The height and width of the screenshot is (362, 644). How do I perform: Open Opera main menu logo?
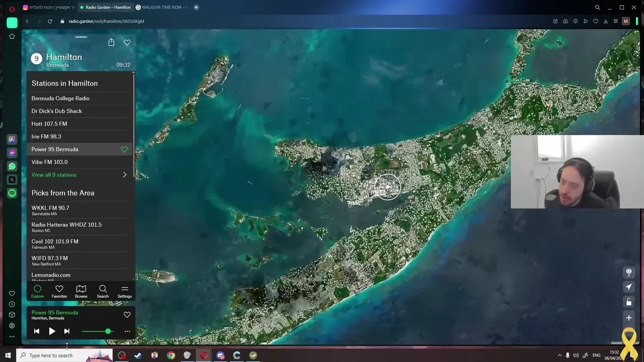click(x=12, y=9)
